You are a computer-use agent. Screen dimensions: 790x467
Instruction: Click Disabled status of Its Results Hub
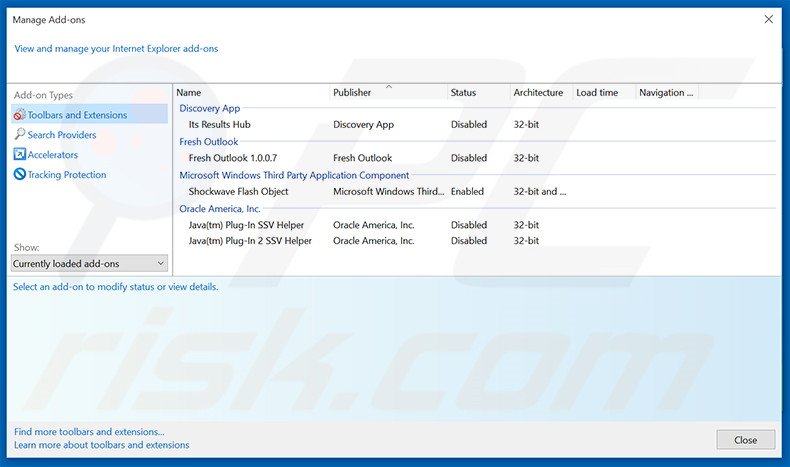point(469,124)
